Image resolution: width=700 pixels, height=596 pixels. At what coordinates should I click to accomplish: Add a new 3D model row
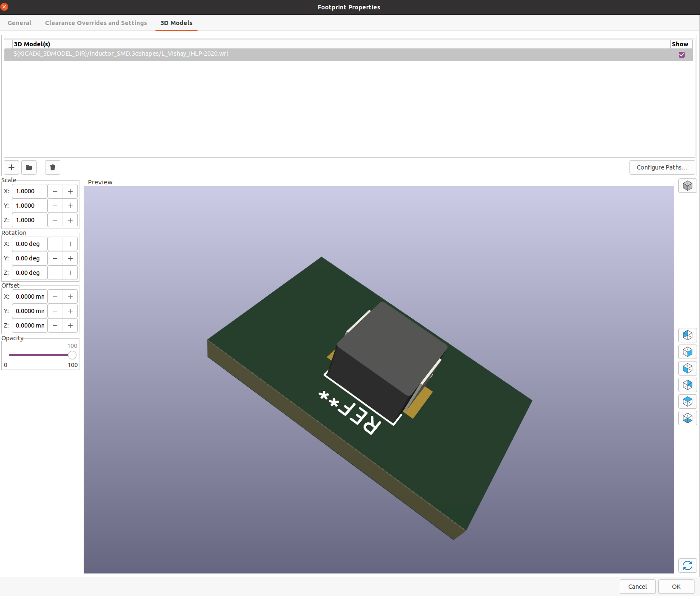click(11, 167)
